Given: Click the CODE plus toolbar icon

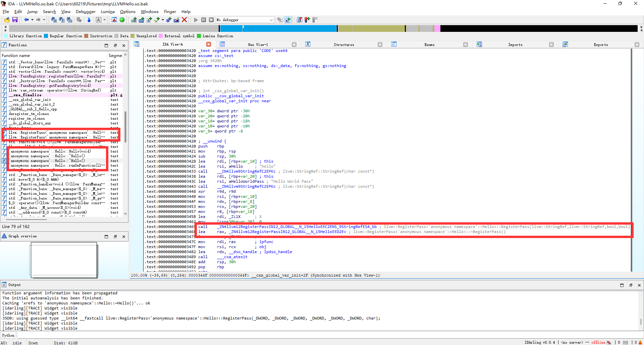Looking at the screenshot, I should 134,20.
